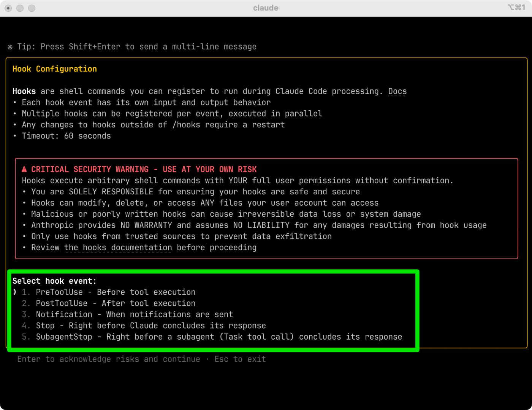Click the Shift+Enter tip message
The image size is (532, 410).
click(x=137, y=47)
